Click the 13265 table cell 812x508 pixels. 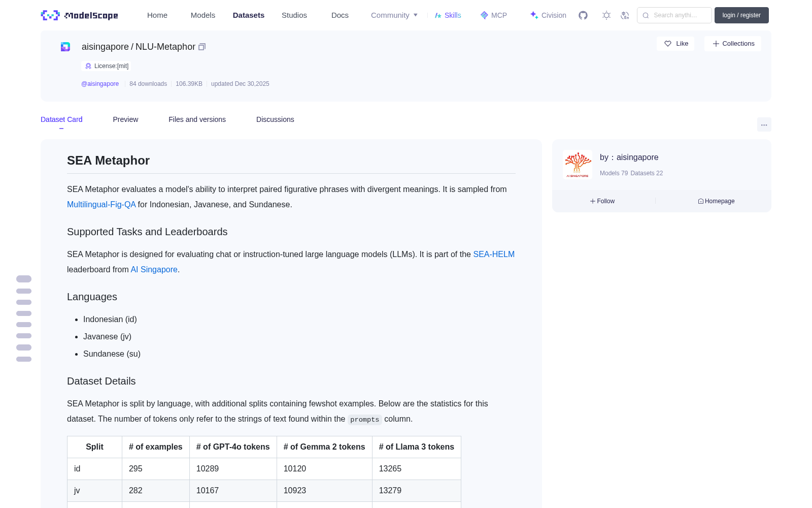click(417, 469)
